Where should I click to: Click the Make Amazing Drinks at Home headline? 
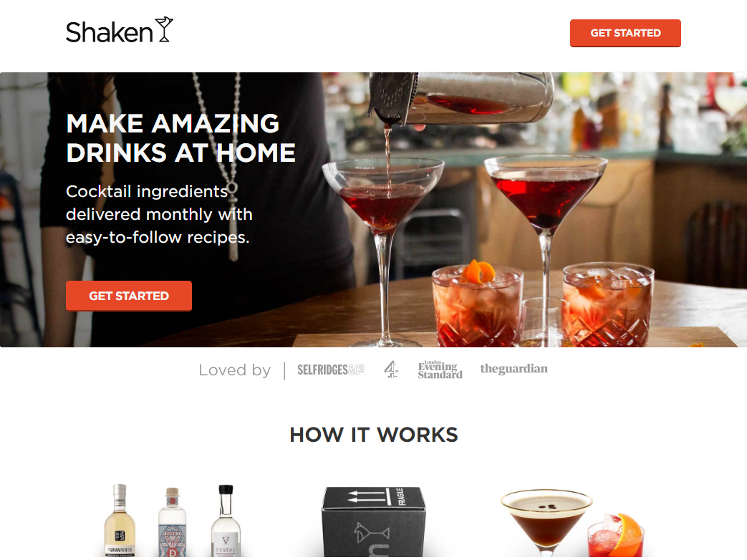click(x=180, y=138)
